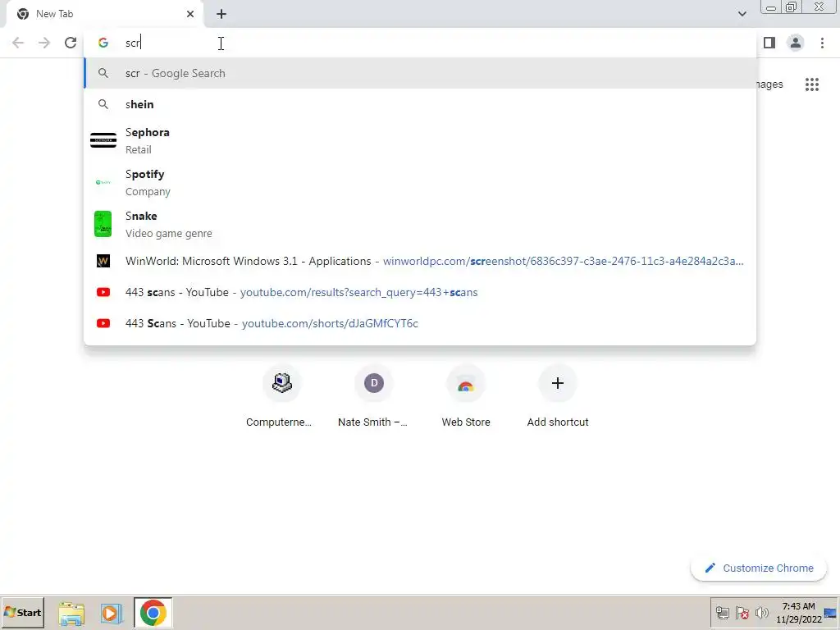The image size is (840, 630).
Task: Click the Customize Chrome button
Action: (759, 568)
